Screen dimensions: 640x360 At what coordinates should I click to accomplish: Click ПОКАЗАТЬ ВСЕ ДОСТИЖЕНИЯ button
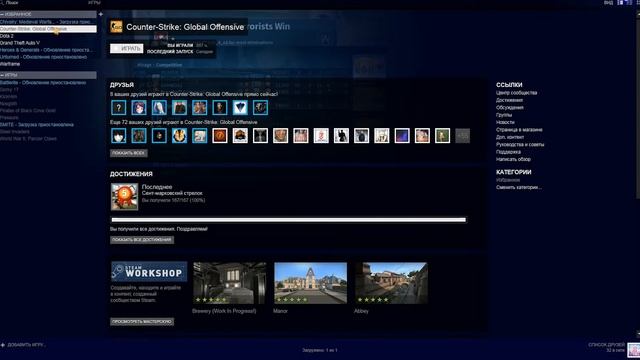pos(142,240)
